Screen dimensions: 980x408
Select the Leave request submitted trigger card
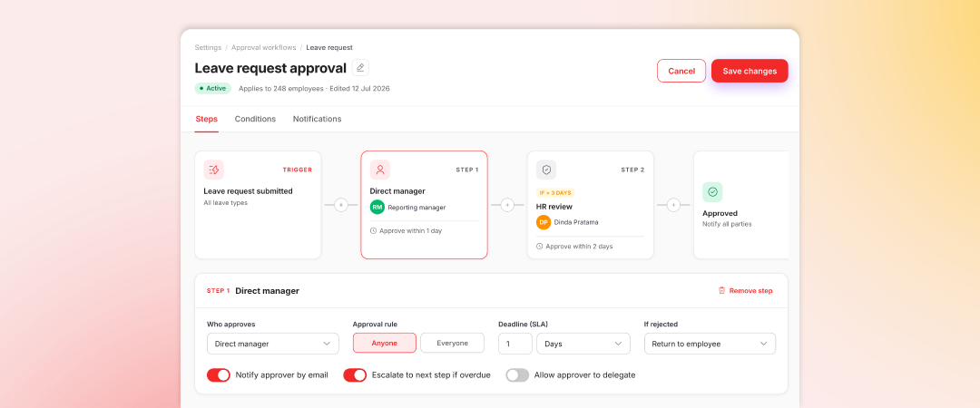(x=258, y=205)
